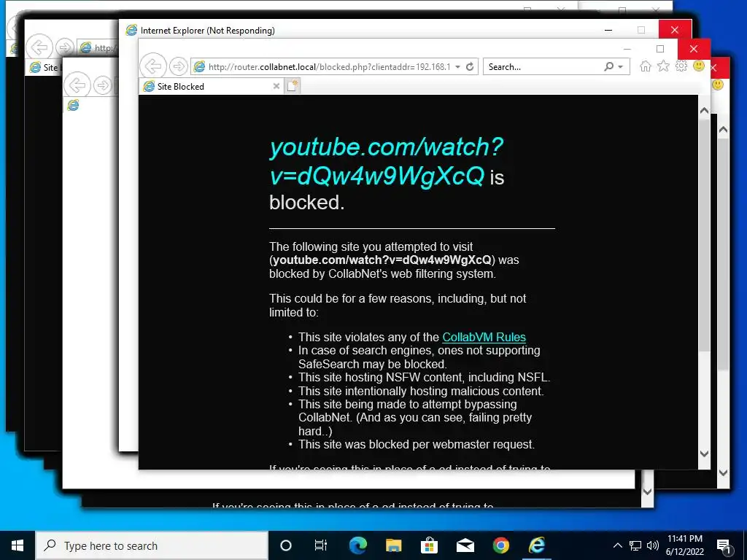Click the page scrollbar up arrow in the front window
747x560 pixels.
point(704,111)
